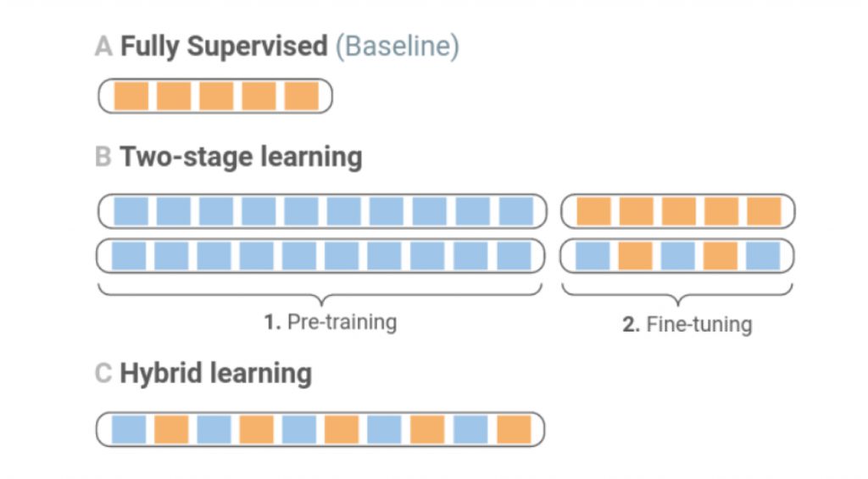Click the "(Baseline)" label
This screenshot has height=479, width=868.
(398, 46)
